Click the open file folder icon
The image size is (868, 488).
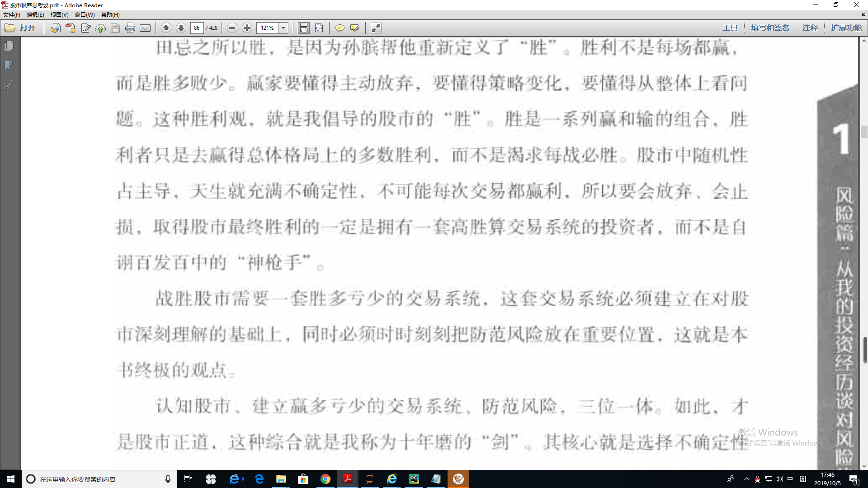(x=10, y=28)
